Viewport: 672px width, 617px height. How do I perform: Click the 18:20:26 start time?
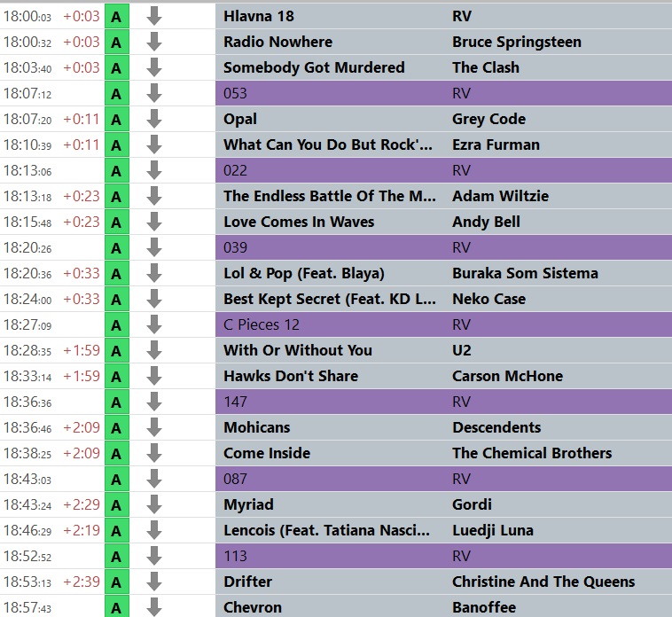coord(27,248)
